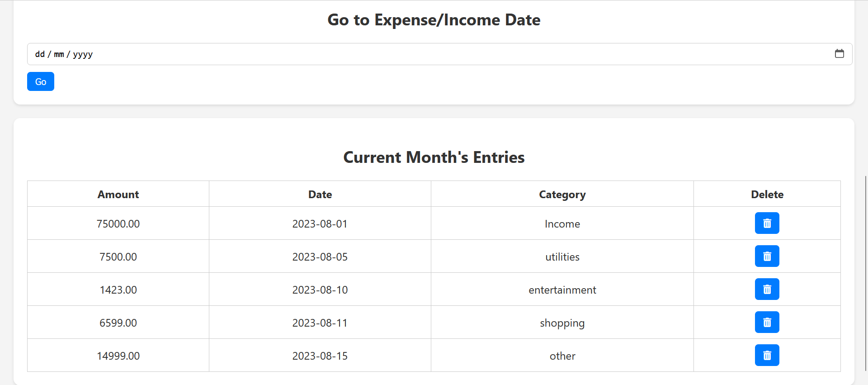Click the Date column header
The height and width of the screenshot is (385, 868).
pos(320,195)
